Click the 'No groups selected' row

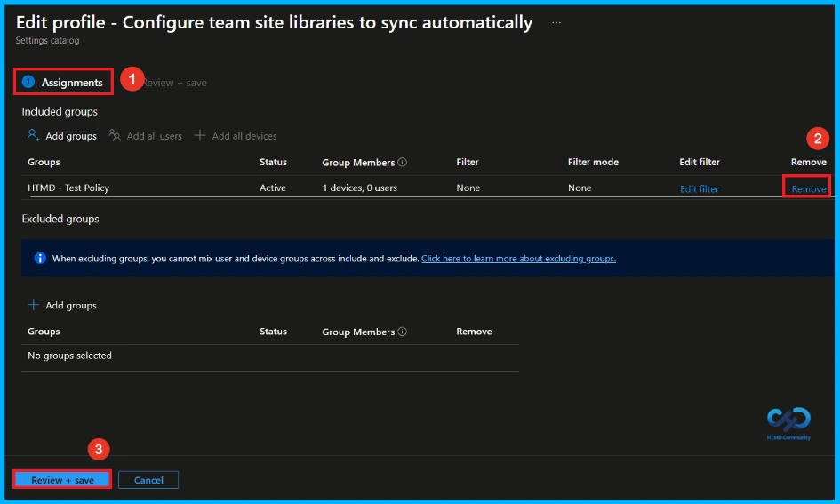[270, 356]
